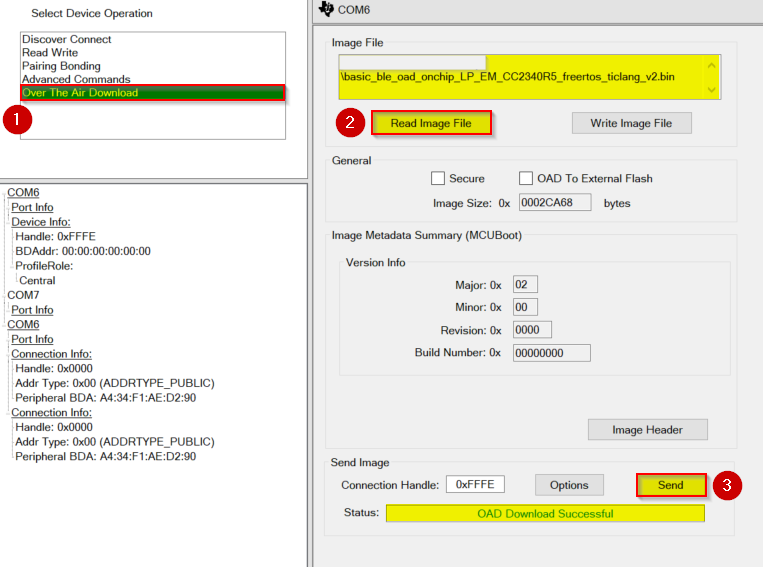Select Pairing Bonding operation
The height and width of the screenshot is (567, 763).
61,66
